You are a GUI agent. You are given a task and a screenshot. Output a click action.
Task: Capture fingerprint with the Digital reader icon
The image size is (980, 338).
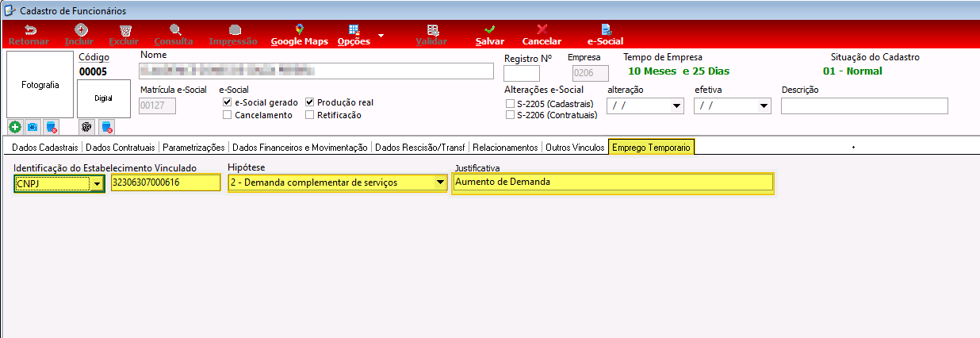(x=86, y=126)
